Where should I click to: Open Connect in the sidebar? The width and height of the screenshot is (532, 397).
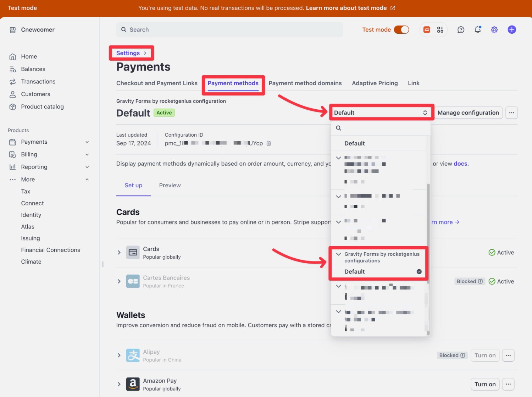pyautogui.click(x=32, y=203)
